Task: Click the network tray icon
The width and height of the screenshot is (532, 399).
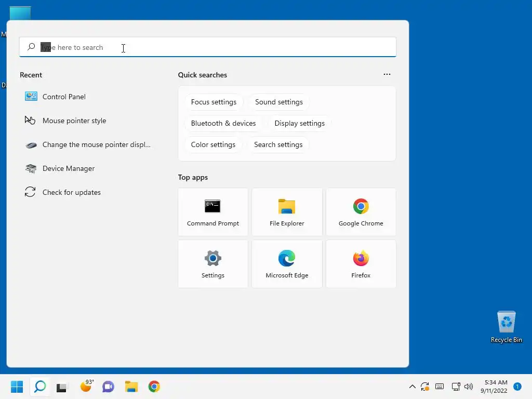Action: (x=456, y=387)
